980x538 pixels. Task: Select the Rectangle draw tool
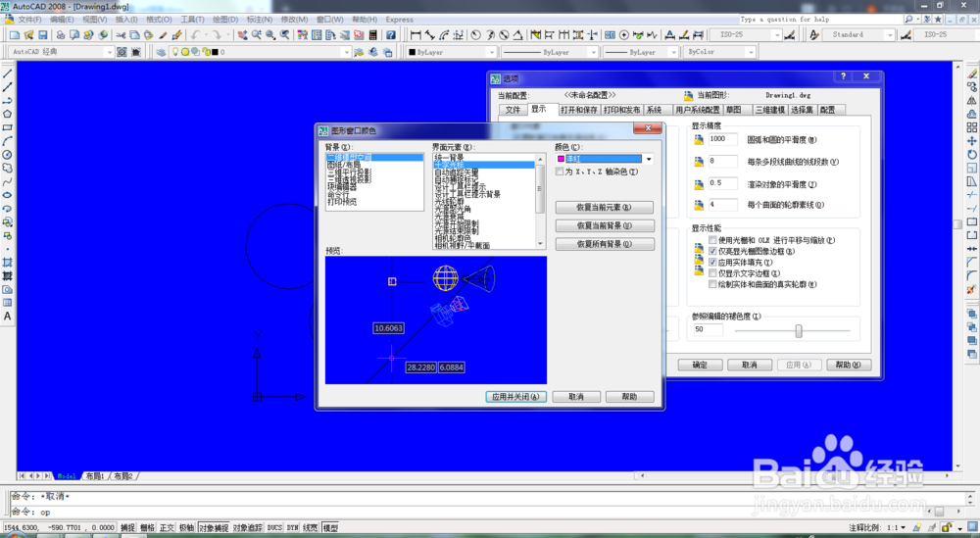[8, 127]
